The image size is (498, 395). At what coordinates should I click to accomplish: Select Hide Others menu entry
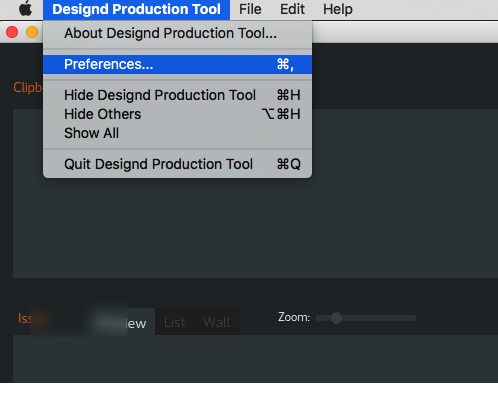tap(177, 114)
